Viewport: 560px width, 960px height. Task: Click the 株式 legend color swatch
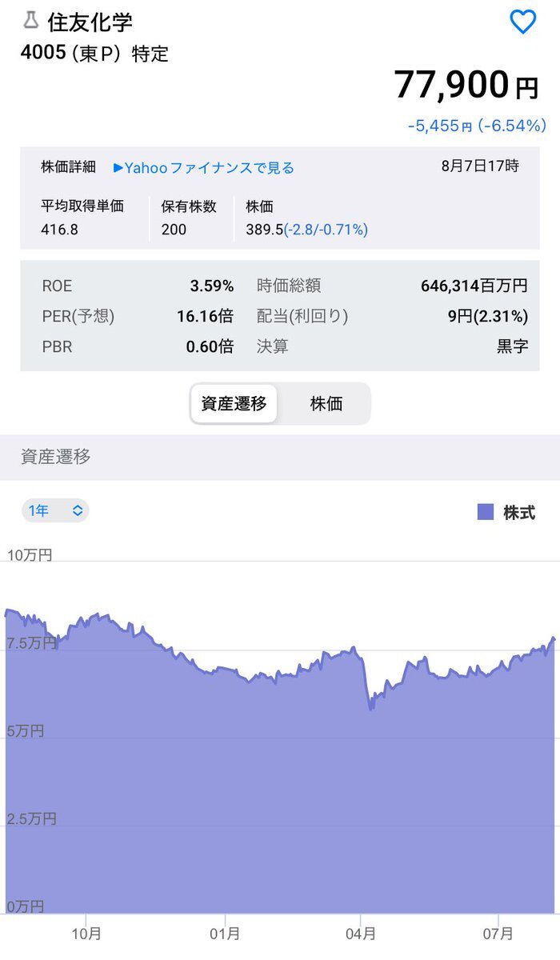click(486, 513)
